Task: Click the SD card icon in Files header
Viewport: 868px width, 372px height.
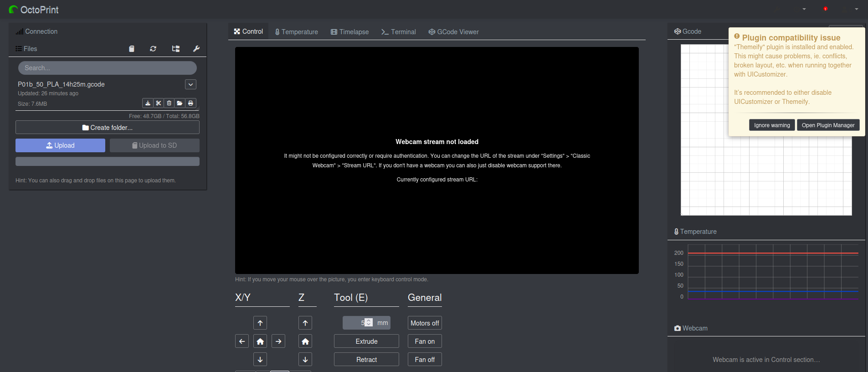Action: (x=132, y=49)
